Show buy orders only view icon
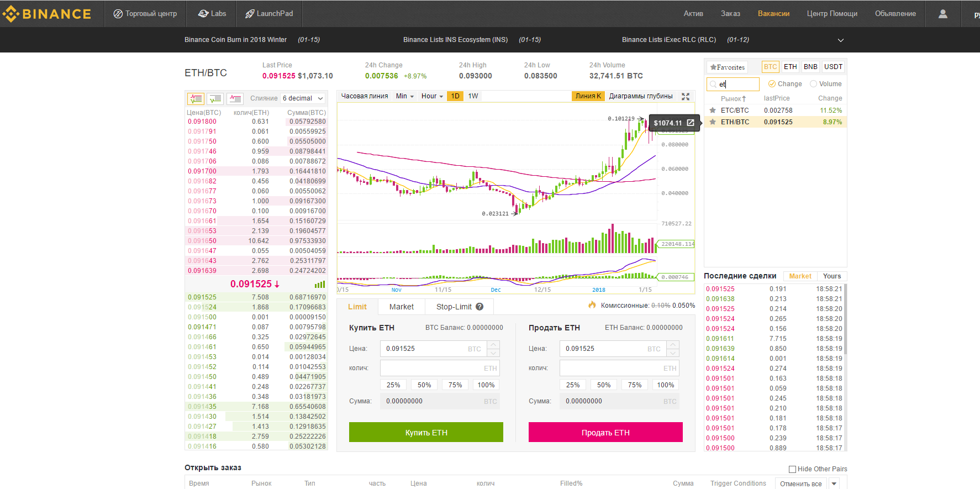Image resolution: width=980 pixels, height=489 pixels. click(x=215, y=98)
